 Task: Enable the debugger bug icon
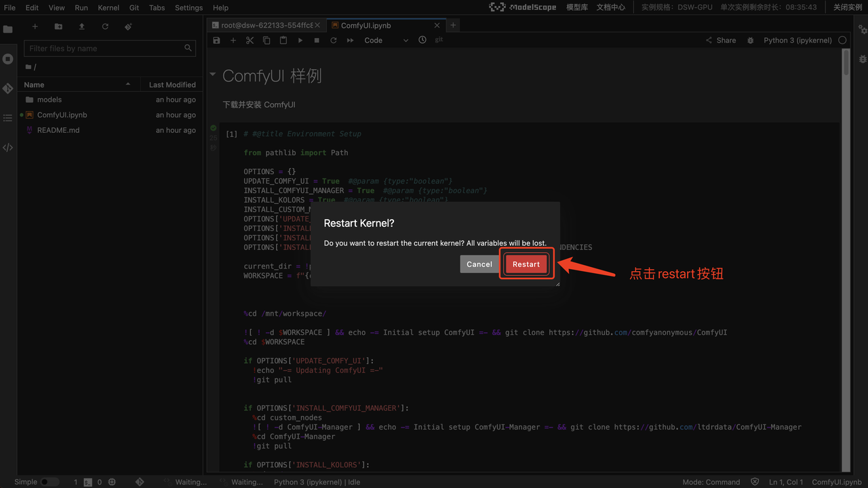pos(750,40)
